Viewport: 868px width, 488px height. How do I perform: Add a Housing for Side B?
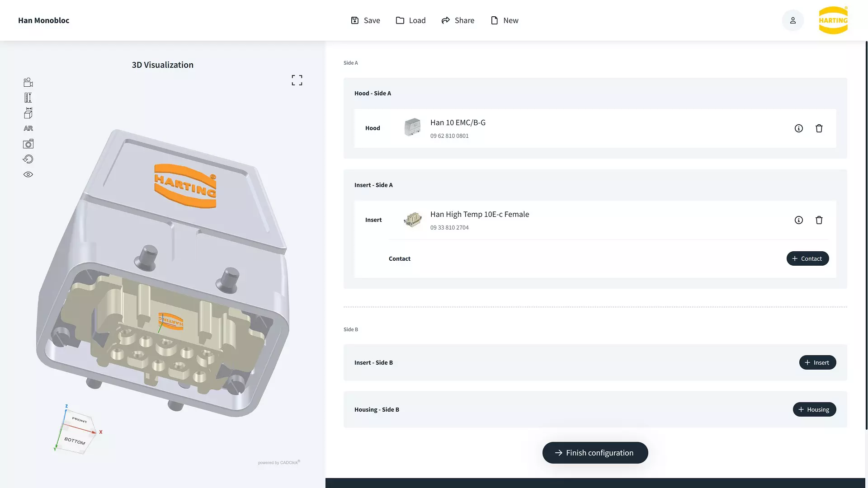coord(814,409)
